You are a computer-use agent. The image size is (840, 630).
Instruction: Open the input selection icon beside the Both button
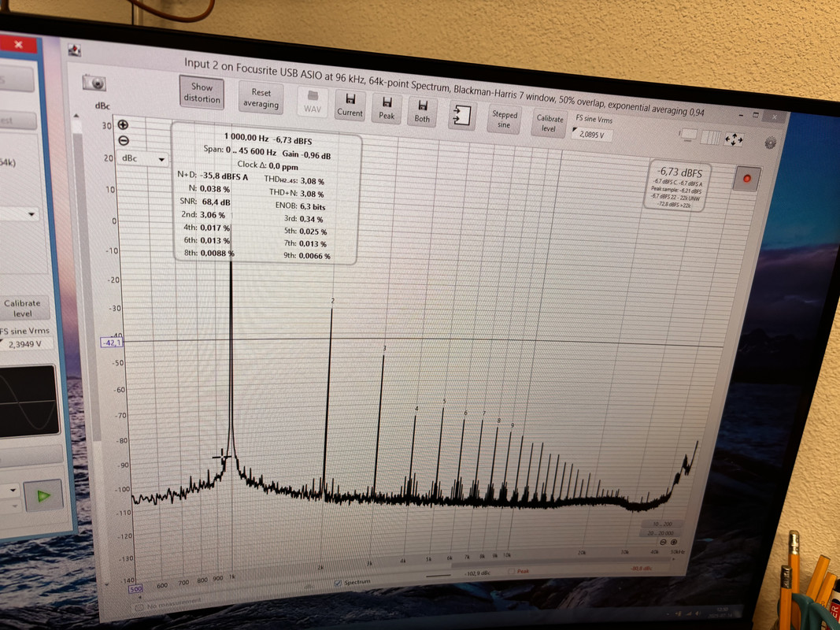click(x=462, y=115)
